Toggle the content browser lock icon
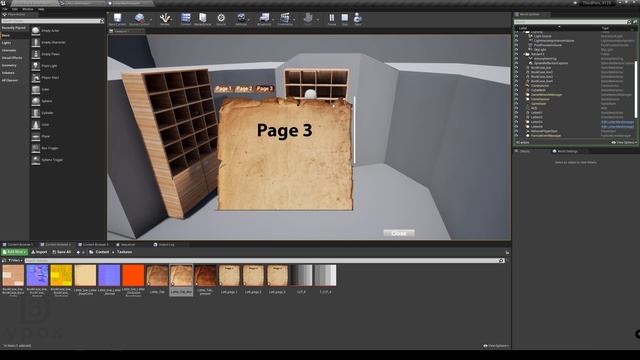 (507, 252)
